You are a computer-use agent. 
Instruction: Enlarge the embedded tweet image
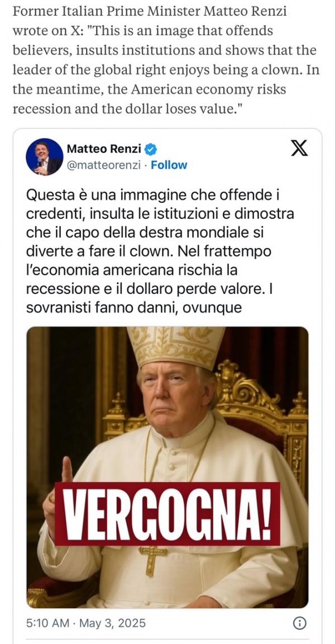(x=167, y=468)
